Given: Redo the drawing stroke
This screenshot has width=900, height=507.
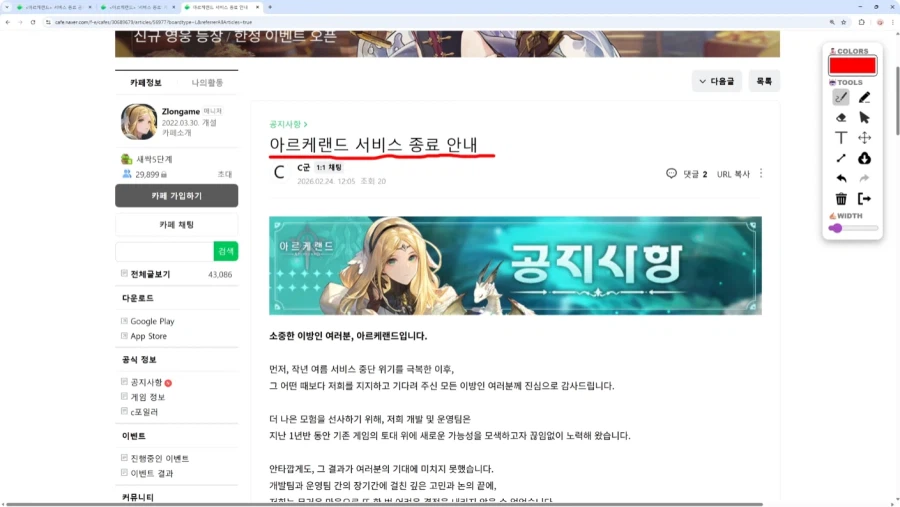Looking at the screenshot, I should pyautogui.click(x=864, y=178).
